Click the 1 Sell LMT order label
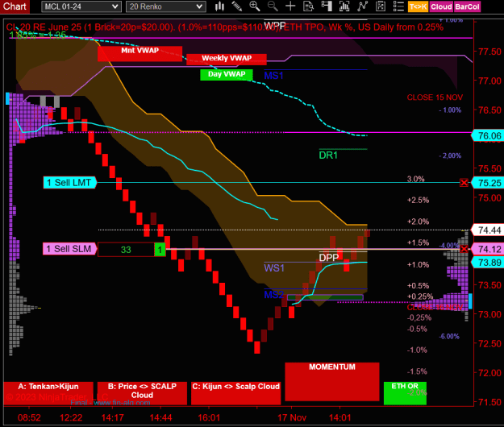Image resolution: width=504 pixels, height=427 pixels. pos(69,183)
